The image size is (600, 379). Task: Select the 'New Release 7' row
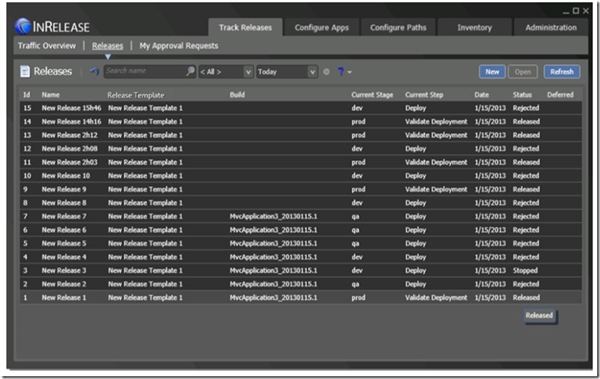(301, 216)
